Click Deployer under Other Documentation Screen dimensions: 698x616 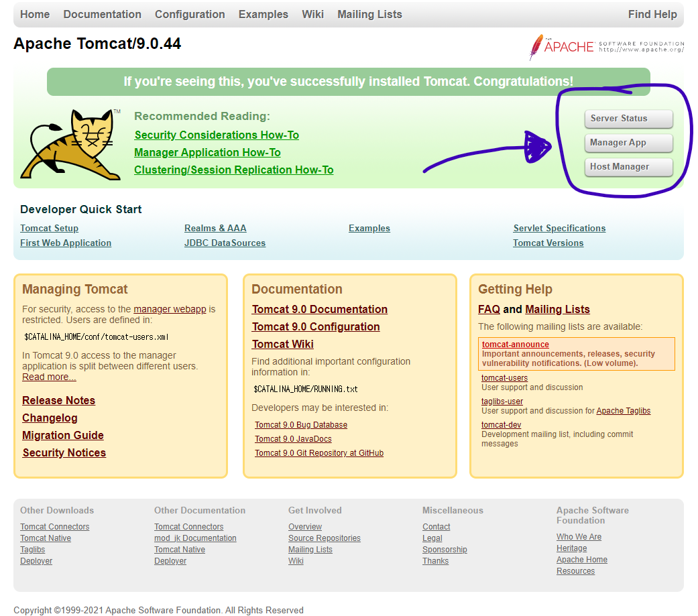pos(170,561)
